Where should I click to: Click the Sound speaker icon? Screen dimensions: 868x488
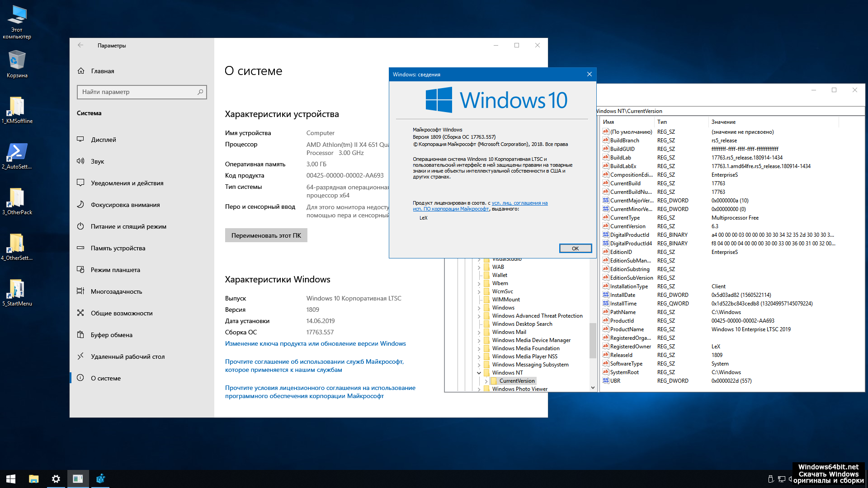pyautogui.click(x=80, y=161)
